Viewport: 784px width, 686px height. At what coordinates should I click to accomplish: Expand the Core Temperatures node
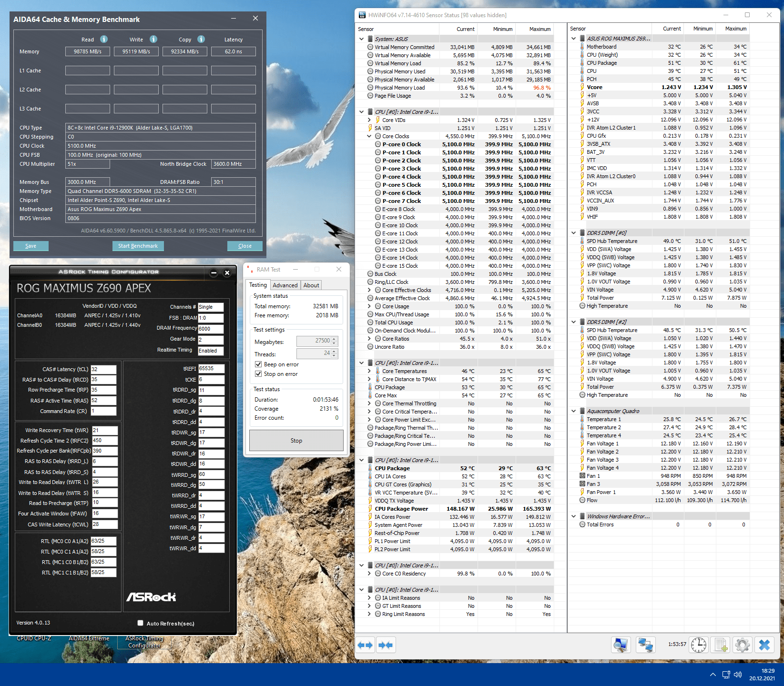369,371
